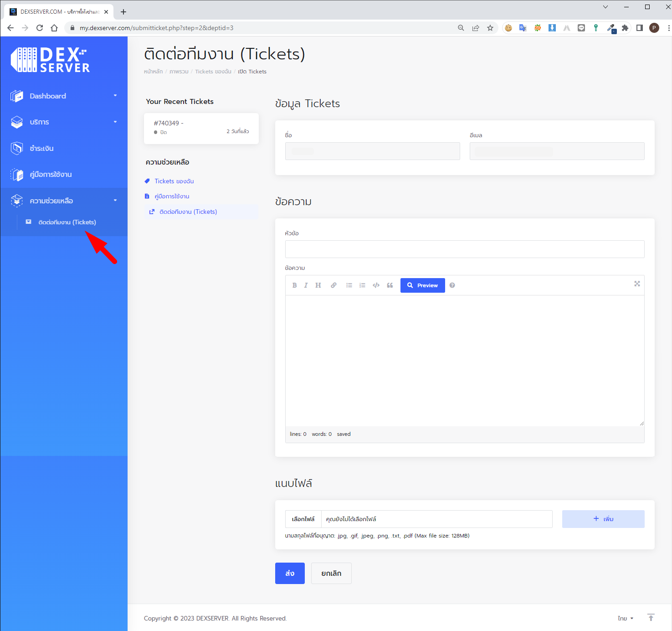Expand the บริการ sidebar menu
This screenshot has height=631, width=672.
[x=64, y=122]
